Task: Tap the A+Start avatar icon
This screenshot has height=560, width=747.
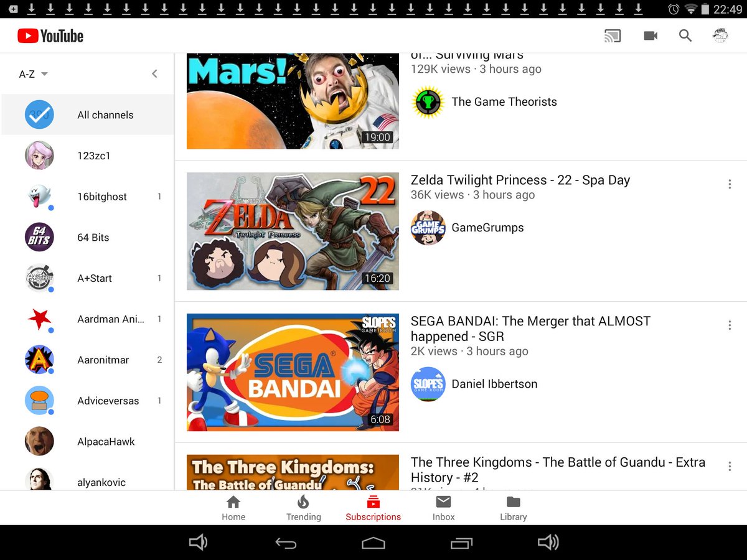Action: pyautogui.click(x=39, y=278)
